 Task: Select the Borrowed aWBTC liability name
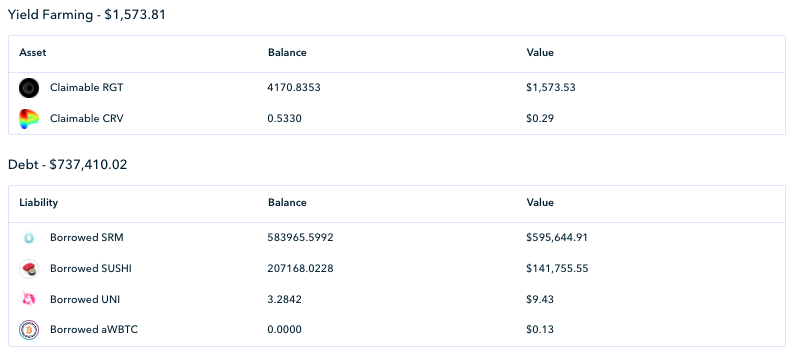(94, 329)
